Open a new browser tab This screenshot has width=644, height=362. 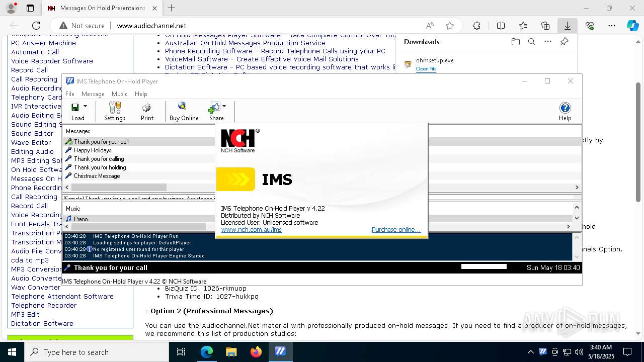[172, 8]
